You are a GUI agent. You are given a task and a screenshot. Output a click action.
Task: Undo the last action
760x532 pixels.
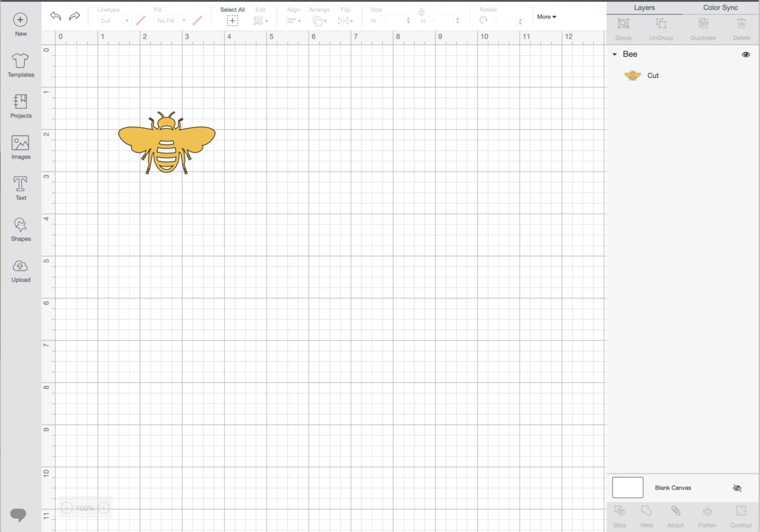[x=56, y=16]
